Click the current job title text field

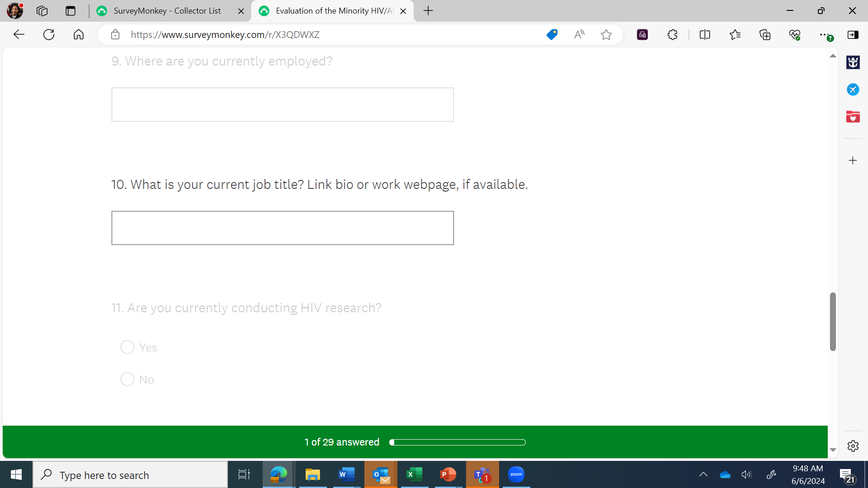point(283,228)
